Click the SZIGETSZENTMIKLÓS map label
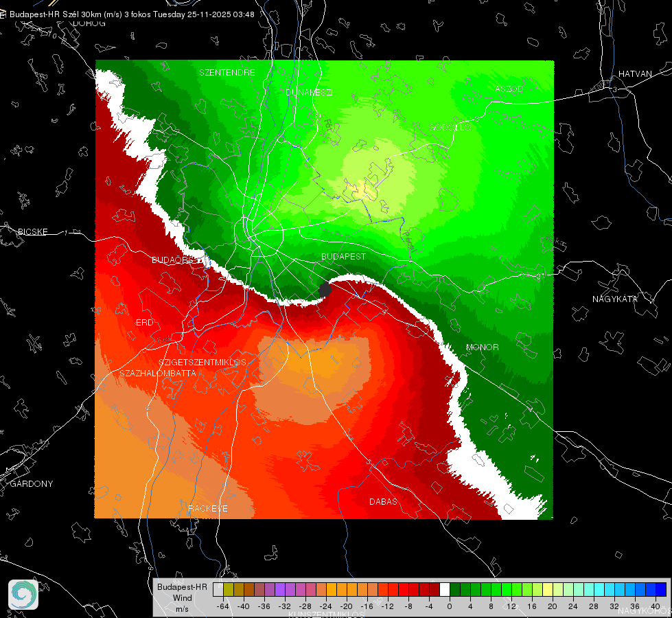 [202, 362]
